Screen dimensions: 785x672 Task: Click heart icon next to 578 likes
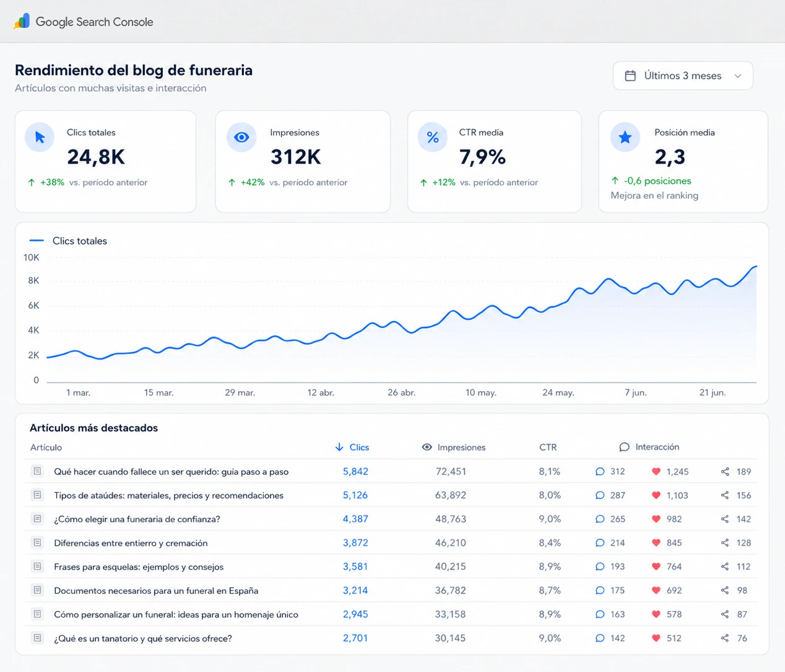tap(656, 614)
